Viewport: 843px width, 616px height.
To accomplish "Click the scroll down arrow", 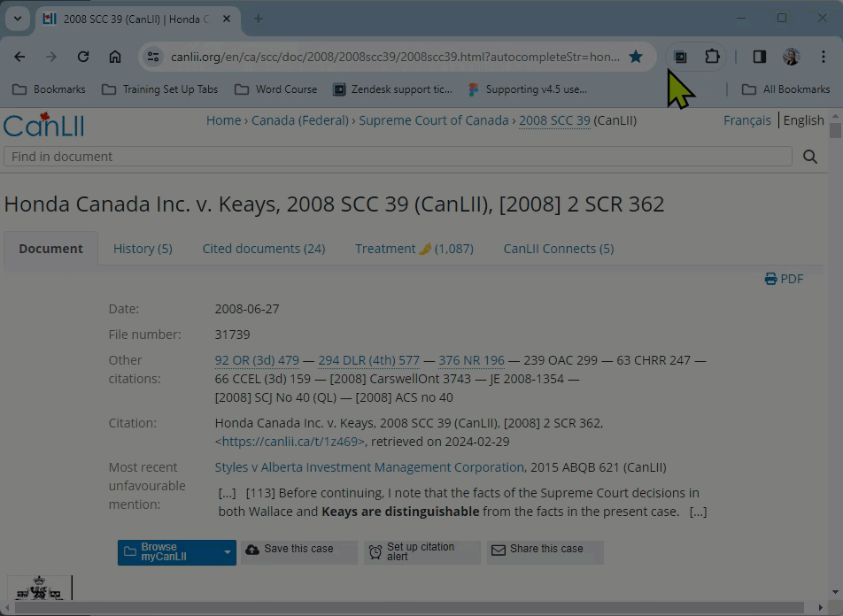I will (835, 592).
